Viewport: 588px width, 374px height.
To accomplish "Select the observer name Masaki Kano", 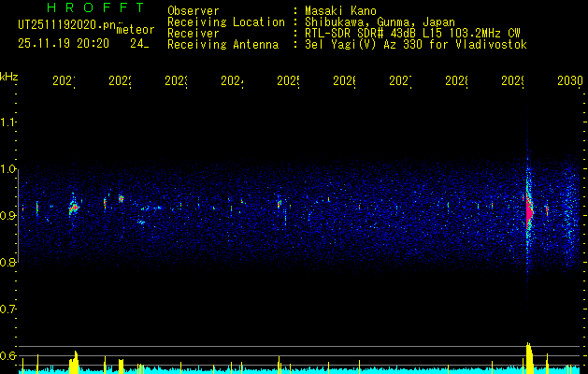I will [x=340, y=11].
